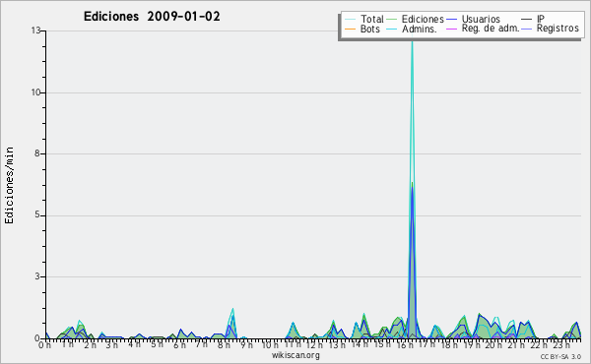
Task: Click the 'wikiscan.org' text below the axis
Action: [295, 355]
